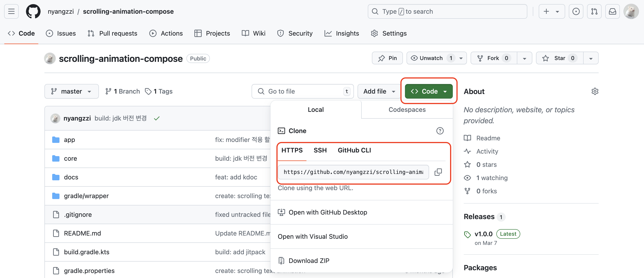Go to the GitHub home logo
Viewport: 644px width, 278px height.
pyautogui.click(x=33, y=11)
